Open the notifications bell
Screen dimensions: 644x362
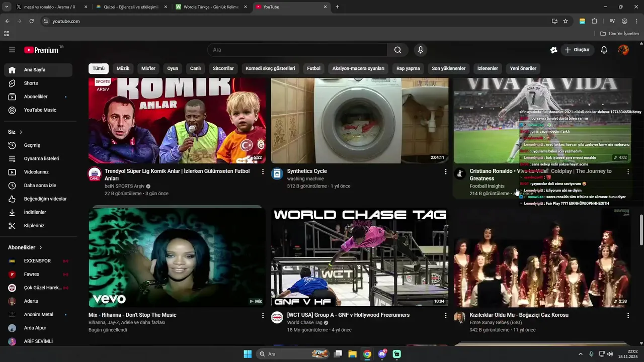(604, 50)
